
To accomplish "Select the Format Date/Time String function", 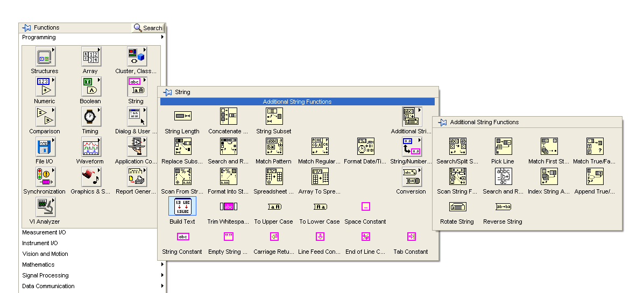I will point(365,146).
